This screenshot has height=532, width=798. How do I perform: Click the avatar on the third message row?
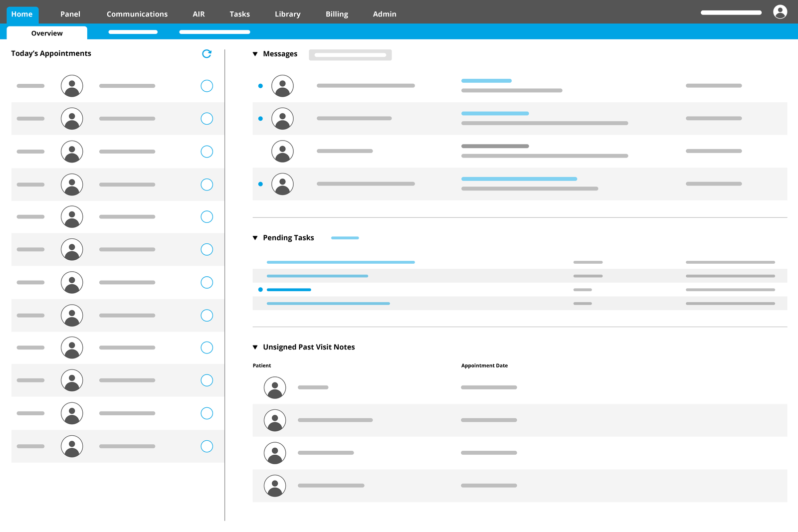pyautogui.click(x=282, y=151)
